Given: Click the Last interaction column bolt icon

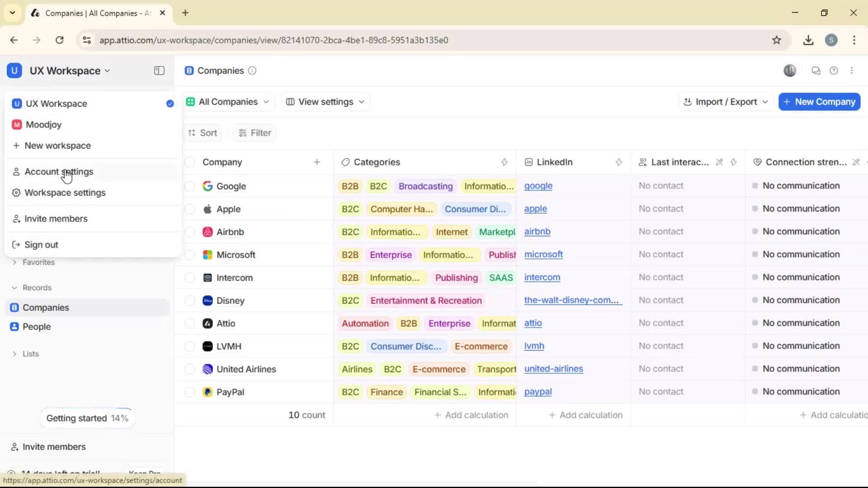Looking at the screenshot, I should coord(733,162).
